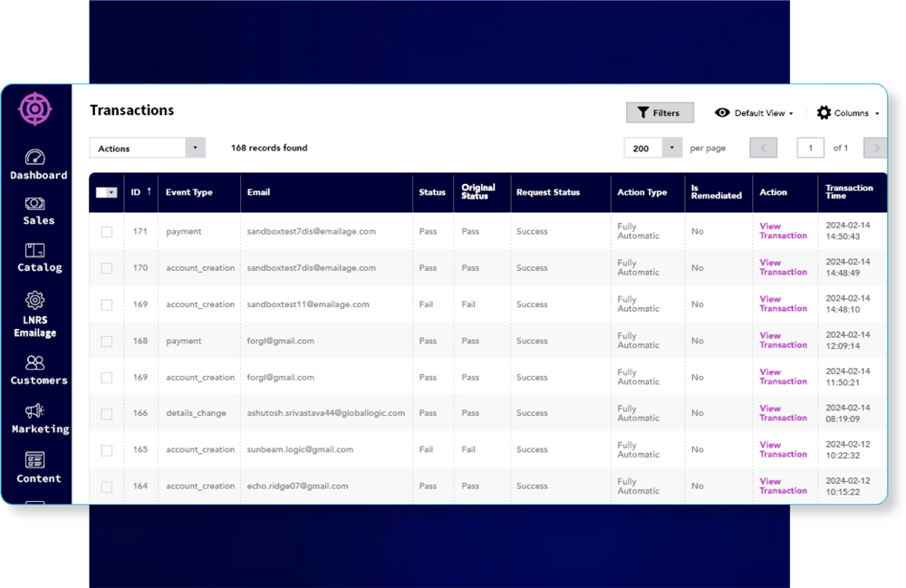The height and width of the screenshot is (588, 906).
Task: Click the Filters button
Action: coord(660,112)
